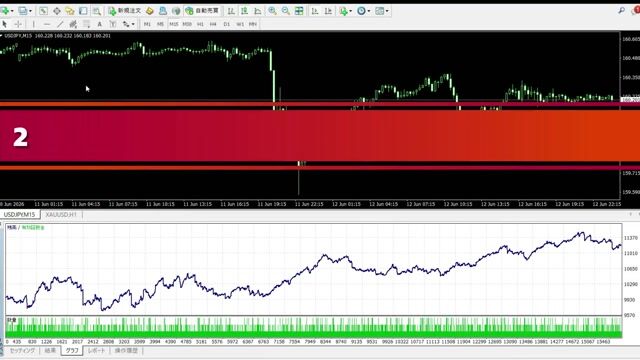640x360 pixels.
Task: Select the cursor arrow tool
Action: (x=5, y=24)
